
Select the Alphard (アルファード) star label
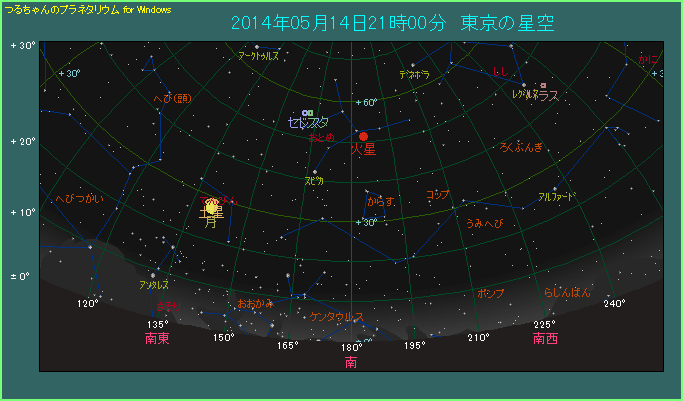tap(557, 197)
